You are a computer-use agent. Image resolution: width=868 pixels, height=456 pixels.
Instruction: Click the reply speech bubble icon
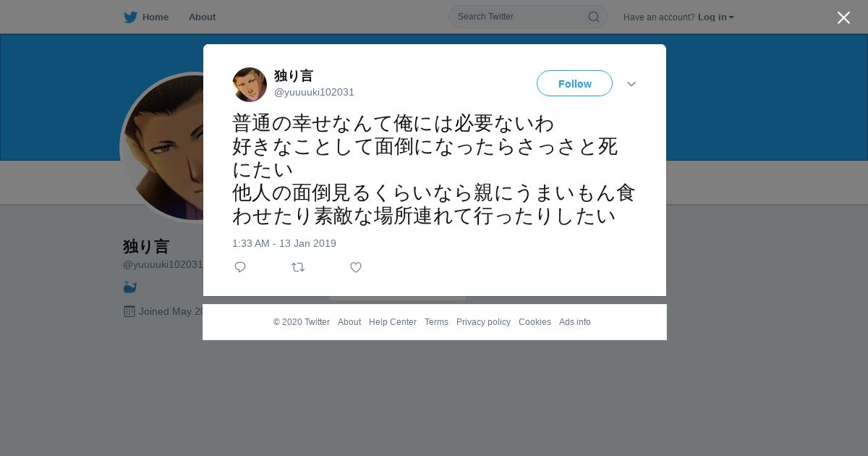click(240, 267)
